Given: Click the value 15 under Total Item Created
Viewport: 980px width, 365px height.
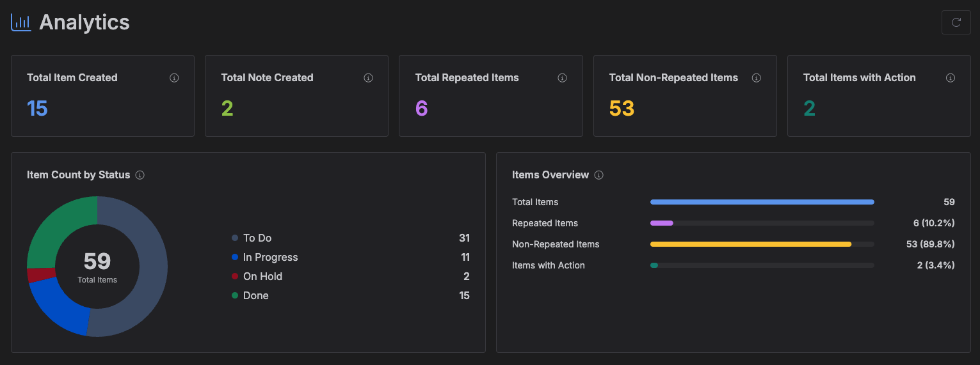Looking at the screenshot, I should (x=37, y=108).
